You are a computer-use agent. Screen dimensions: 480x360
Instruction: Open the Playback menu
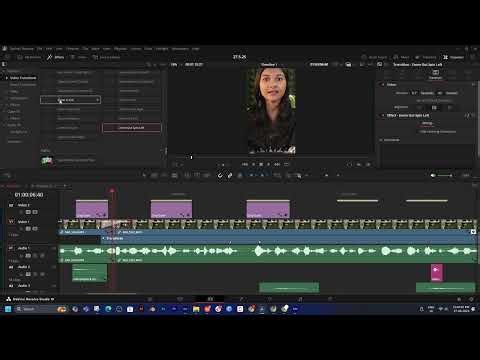coord(120,49)
